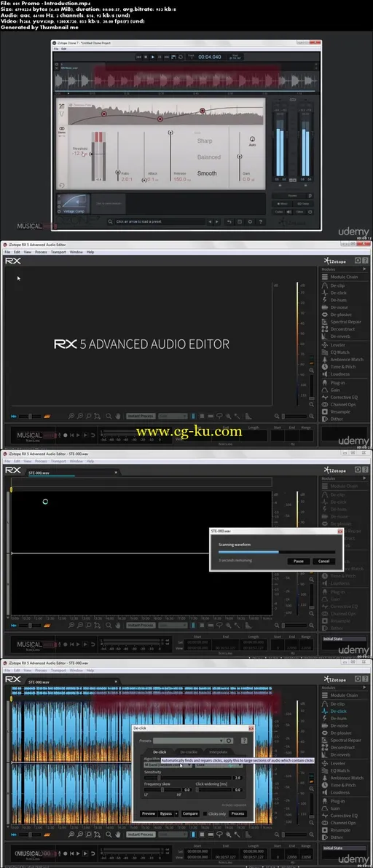
Task: Open Deconstruct module in RX splash-screen window
Action: coord(342,329)
